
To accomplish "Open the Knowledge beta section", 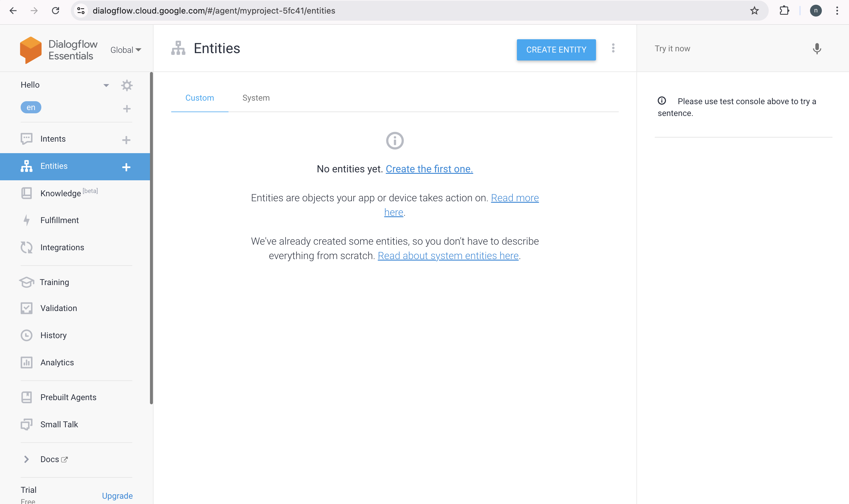I will tap(61, 193).
